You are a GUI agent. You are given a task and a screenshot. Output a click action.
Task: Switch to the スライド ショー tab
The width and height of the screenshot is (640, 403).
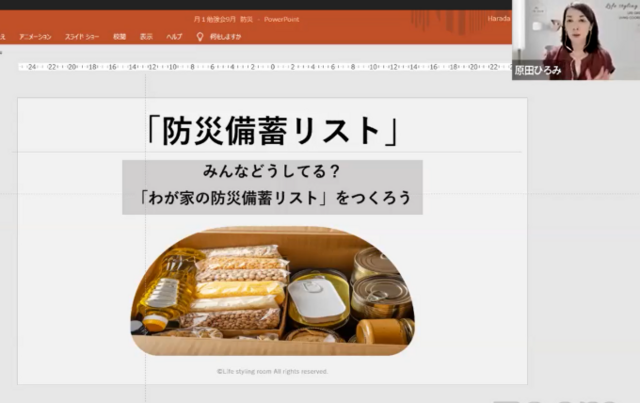tap(81, 37)
